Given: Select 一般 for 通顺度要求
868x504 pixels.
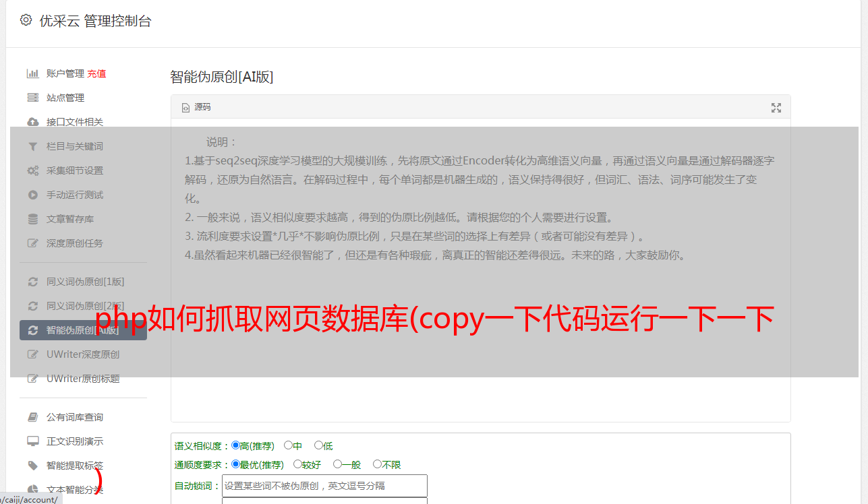Looking at the screenshot, I should (x=337, y=464).
